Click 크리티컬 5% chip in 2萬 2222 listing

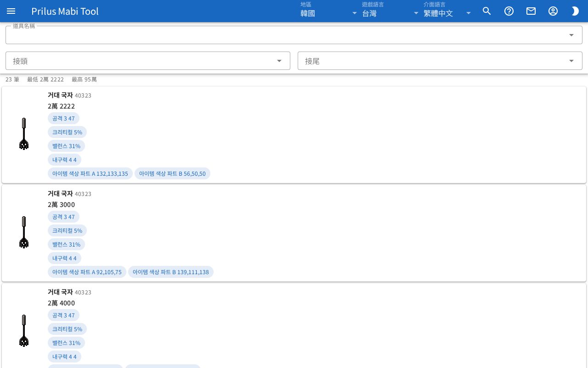point(67,132)
